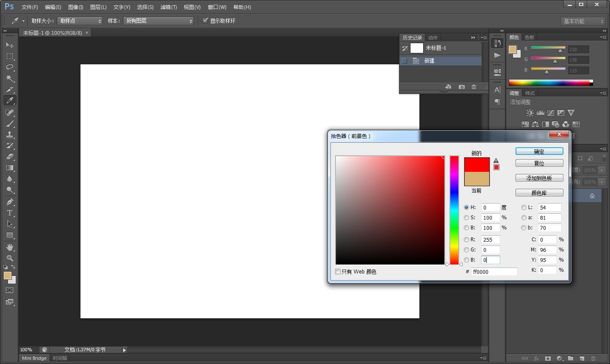Enable 只有 Web 颜色 checkbox
Viewport: 610px width, 364px height.
tap(338, 272)
